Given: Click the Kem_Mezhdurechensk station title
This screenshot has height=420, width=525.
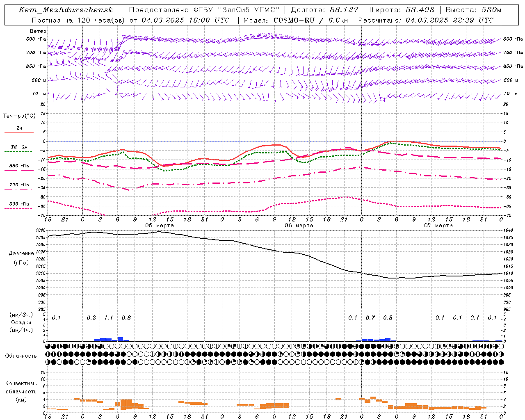Looking at the screenshot, I should (x=66, y=10).
